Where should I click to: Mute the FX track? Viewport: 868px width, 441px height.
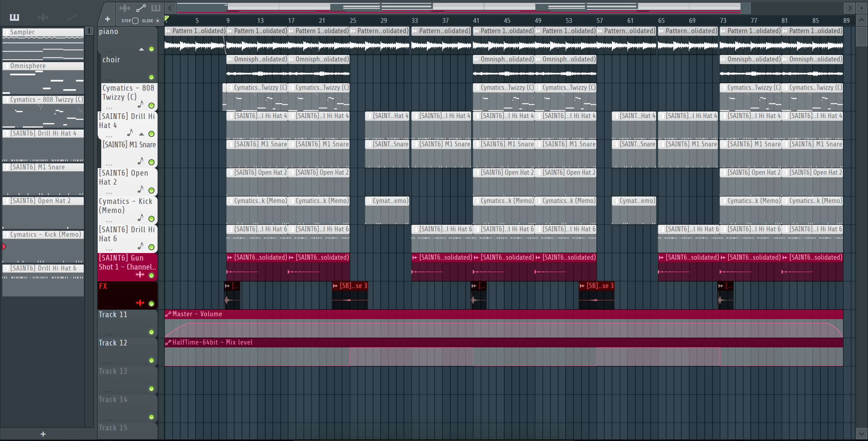[152, 304]
